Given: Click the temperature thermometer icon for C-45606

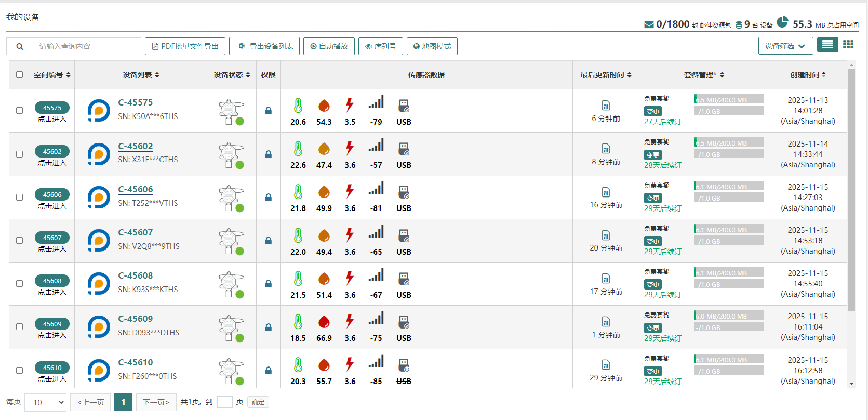Looking at the screenshot, I should point(298,192).
